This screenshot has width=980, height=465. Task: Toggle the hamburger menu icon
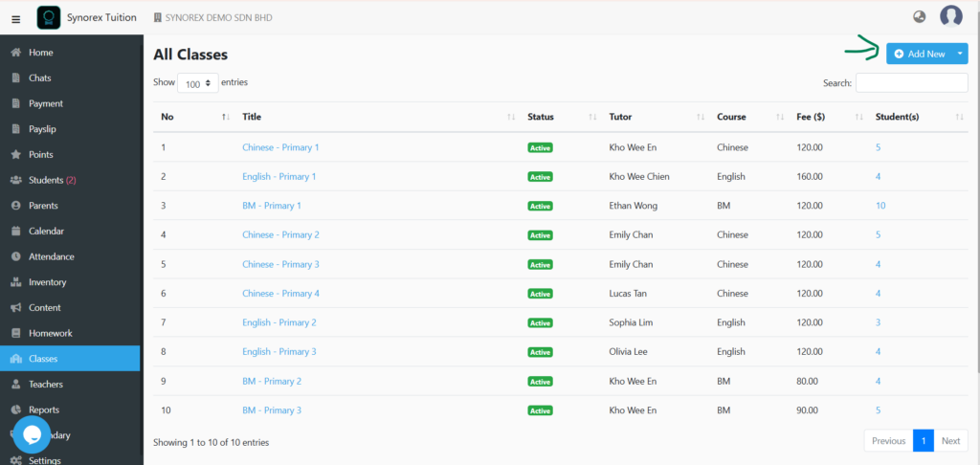(15, 19)
